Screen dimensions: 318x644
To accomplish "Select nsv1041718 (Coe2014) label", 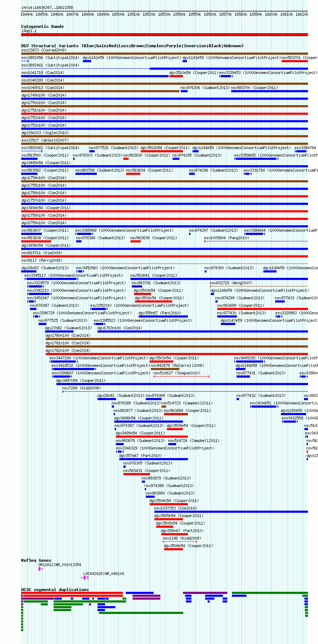I will click(43, 73).
